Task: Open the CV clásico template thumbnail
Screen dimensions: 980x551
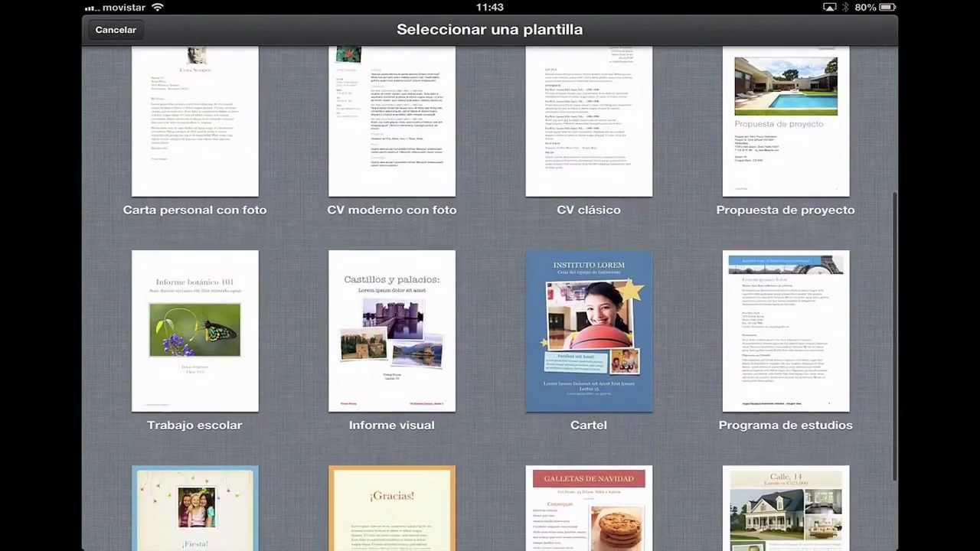Action: point(589,121)
